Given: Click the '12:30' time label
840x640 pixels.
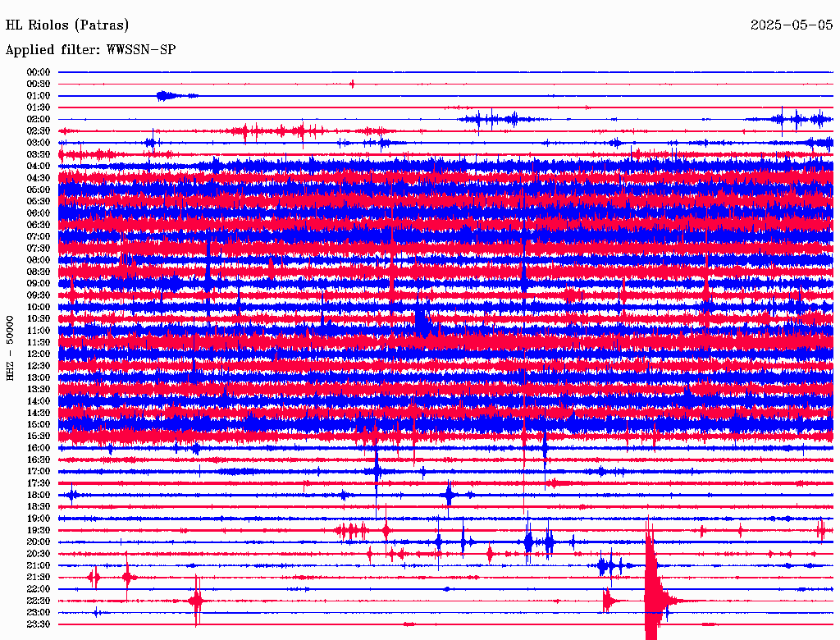Looking at the screenshot, I should (39, 366).
